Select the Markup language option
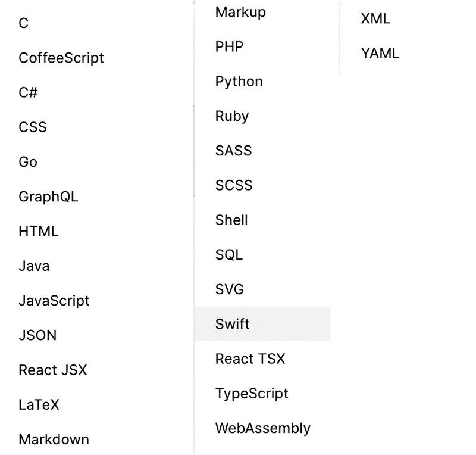The image size is (476, 455). click(240, 12)
